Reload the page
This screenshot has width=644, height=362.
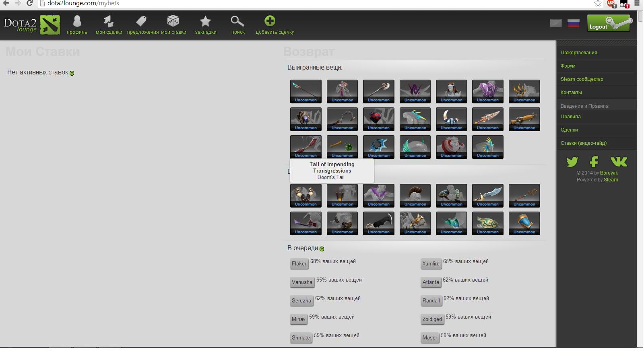[29, 3]
